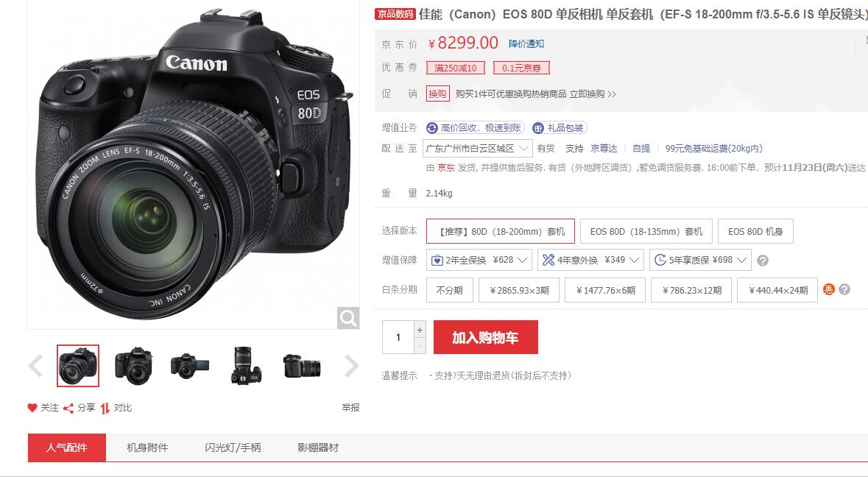Select the EOS 80D (18-135mm) 套机 version
The image size is (868, 477).
(646, 231)
